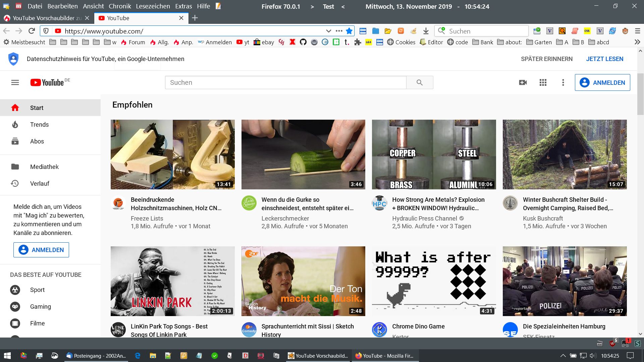This screenshot has height=362, width=644.
Task: Switch to YouTube Vorschaubilder tab
Action: pos(46,18)
